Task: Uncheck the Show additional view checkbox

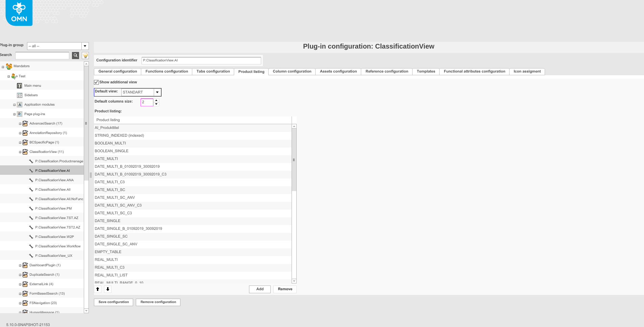Action: pyautogui.click(x=96, y=82)
